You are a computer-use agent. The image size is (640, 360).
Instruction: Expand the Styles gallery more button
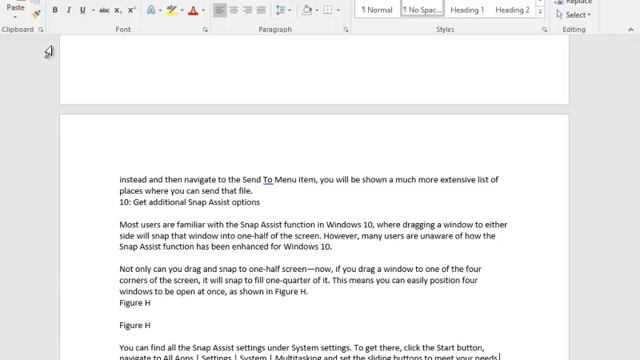(x=540, y=12)
